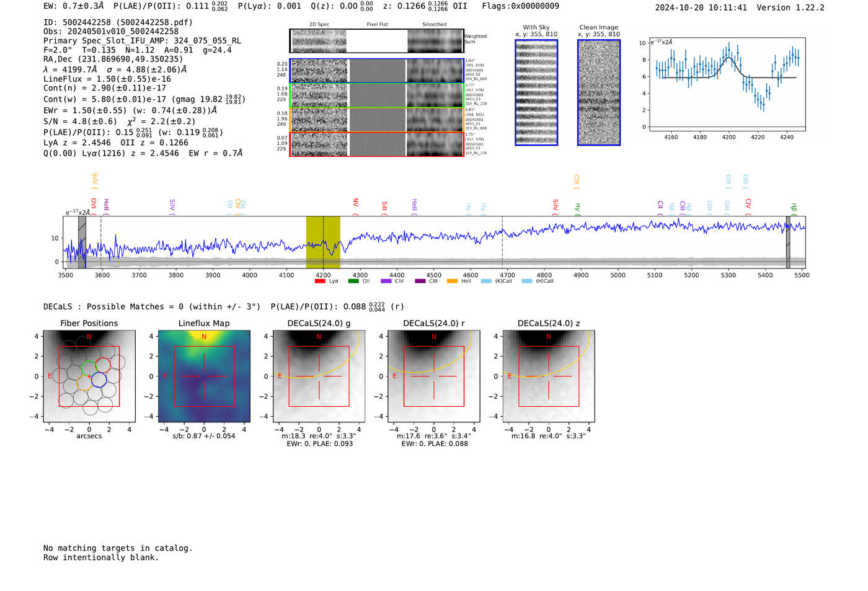The width and height of the screenshot is (868, 591).
Task: Select the DECaLS(24.0) r image
Action: (x=433, y=376)
